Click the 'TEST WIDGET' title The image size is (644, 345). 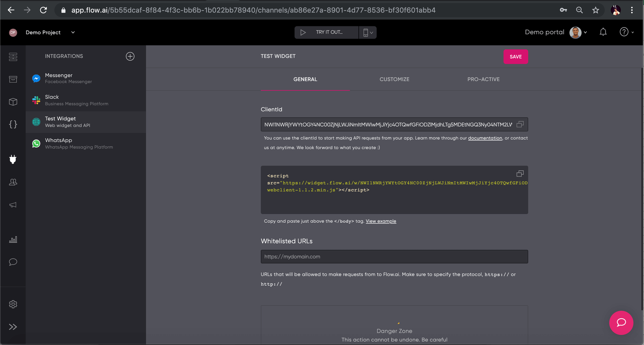tap(278, 56)
